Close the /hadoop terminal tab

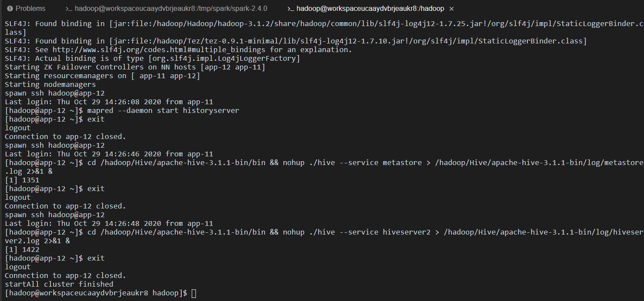pyautogui.click(x=451, y=9)
